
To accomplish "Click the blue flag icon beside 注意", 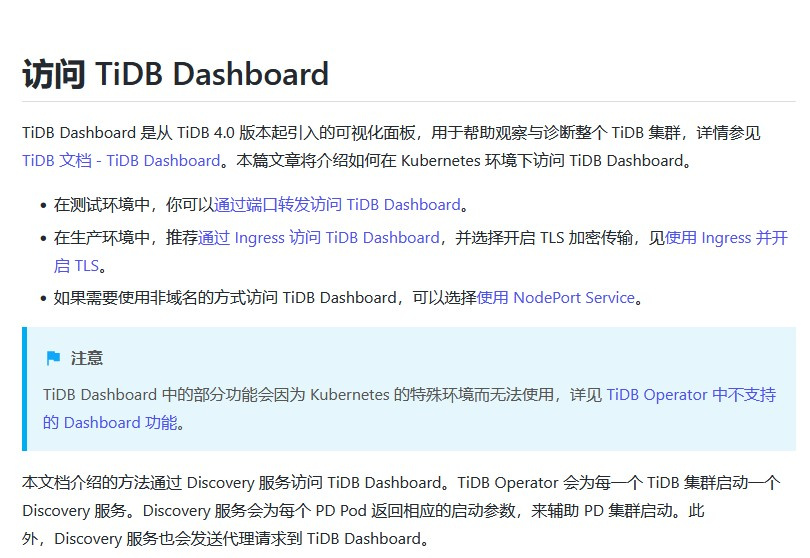I will pyautogui.click(x=53, y=358).
